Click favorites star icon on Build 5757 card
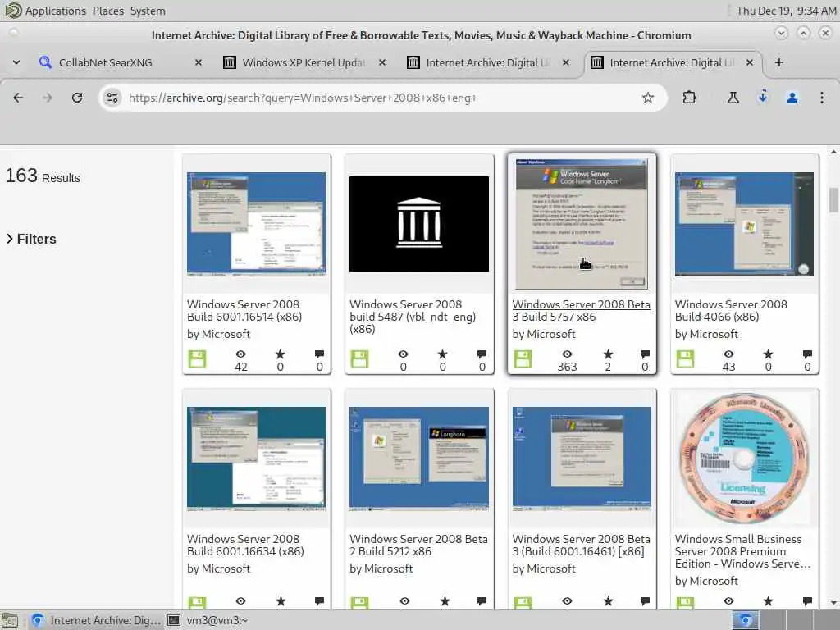 (x=608, y=354)
